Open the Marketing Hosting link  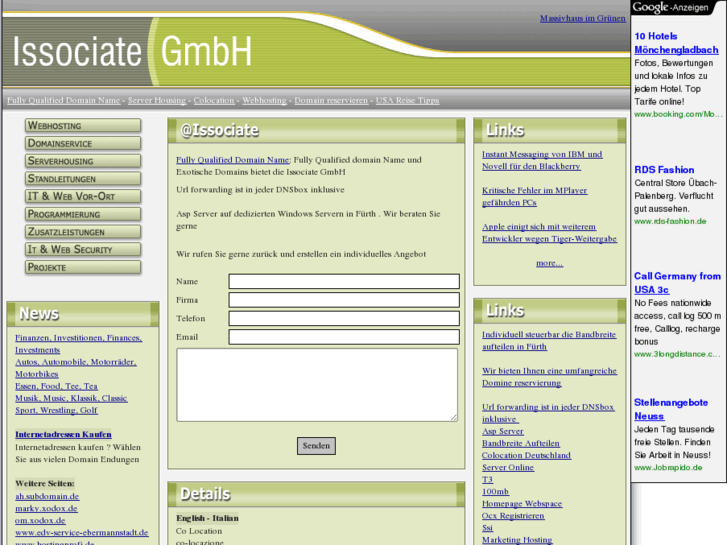517,540
